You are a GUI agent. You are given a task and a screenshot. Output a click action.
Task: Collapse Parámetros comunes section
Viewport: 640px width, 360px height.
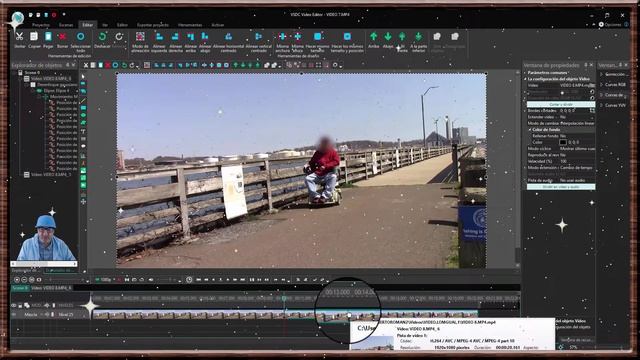pyautogui.click(x=525, y=73)
